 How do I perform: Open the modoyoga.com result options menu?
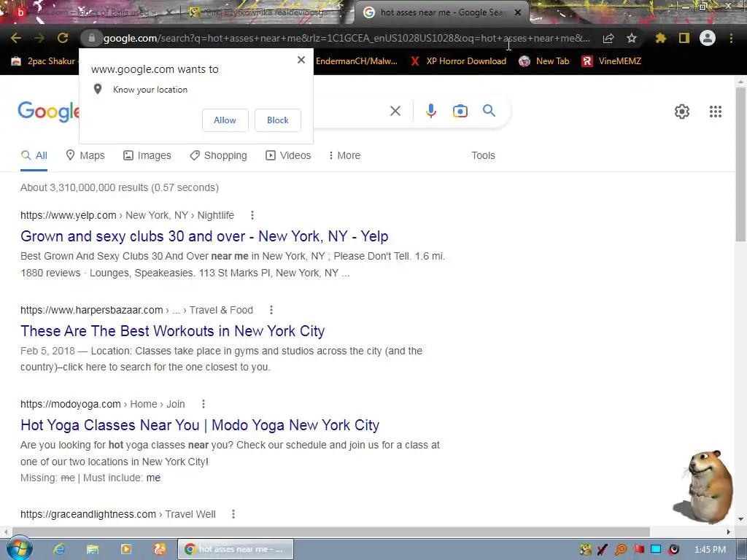pos(204,404)
